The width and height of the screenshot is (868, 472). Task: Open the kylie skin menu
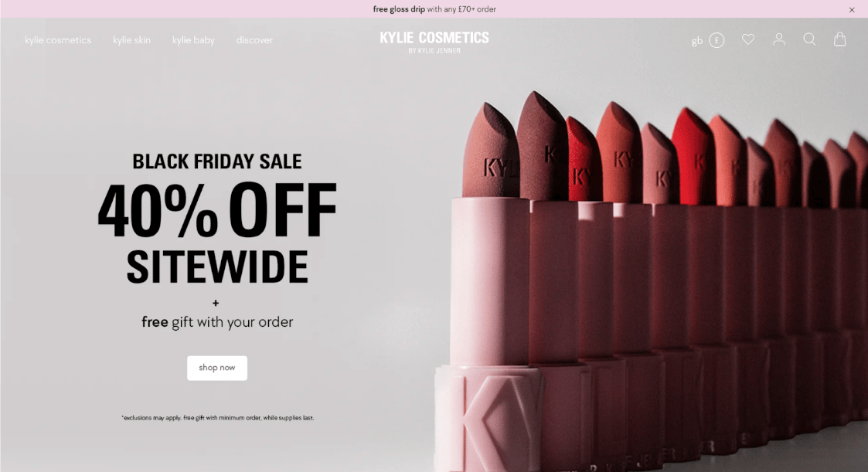click(131, 40)
